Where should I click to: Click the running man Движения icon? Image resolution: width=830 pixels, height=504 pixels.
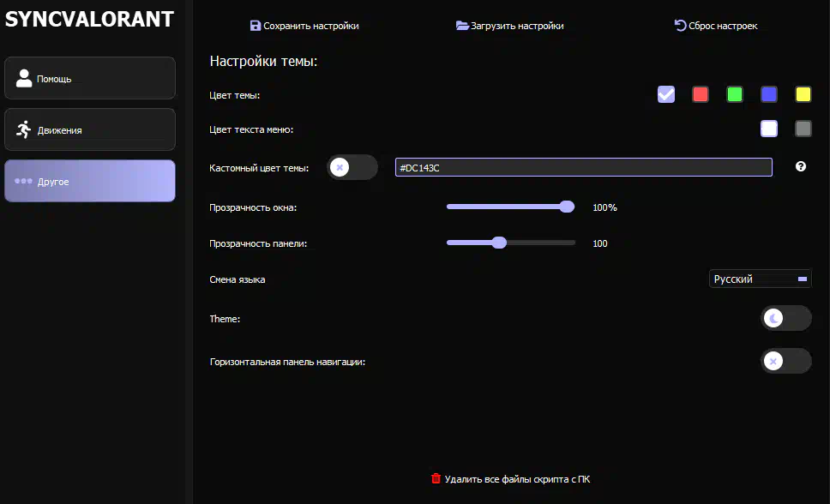(24, 129)
